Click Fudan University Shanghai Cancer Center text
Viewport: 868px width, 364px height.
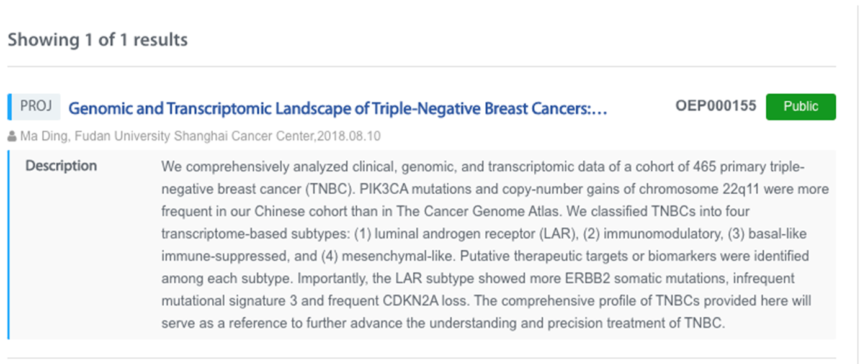point(194,136)
